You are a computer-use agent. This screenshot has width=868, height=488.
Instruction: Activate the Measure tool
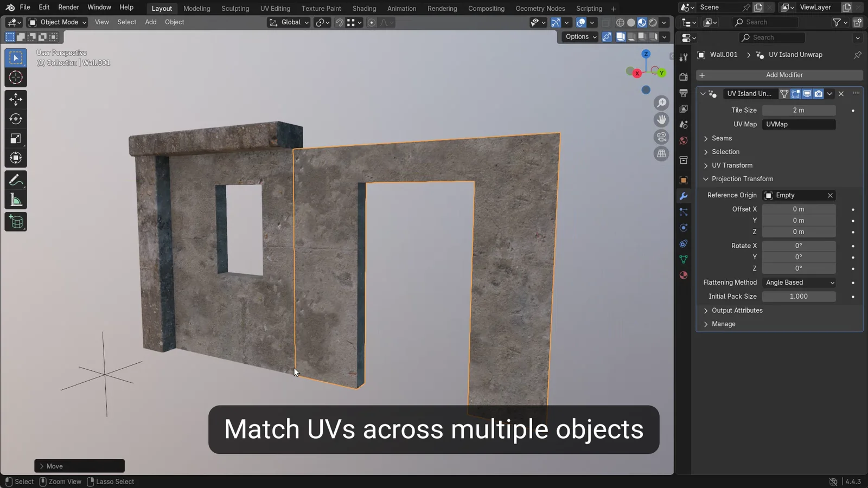[16, 200]
